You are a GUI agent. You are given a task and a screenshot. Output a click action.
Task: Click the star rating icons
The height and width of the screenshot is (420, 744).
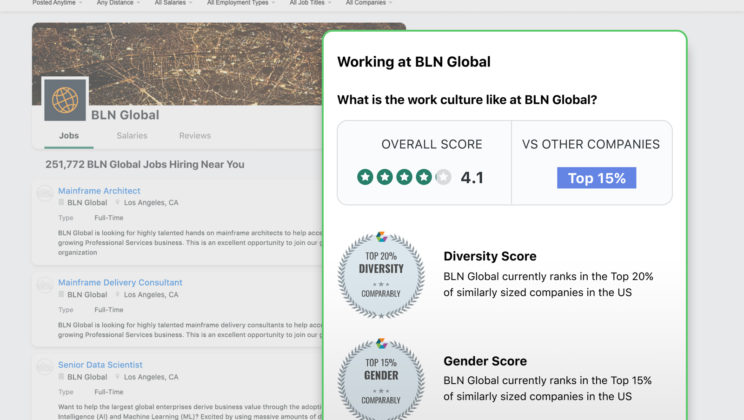point(404,177)
